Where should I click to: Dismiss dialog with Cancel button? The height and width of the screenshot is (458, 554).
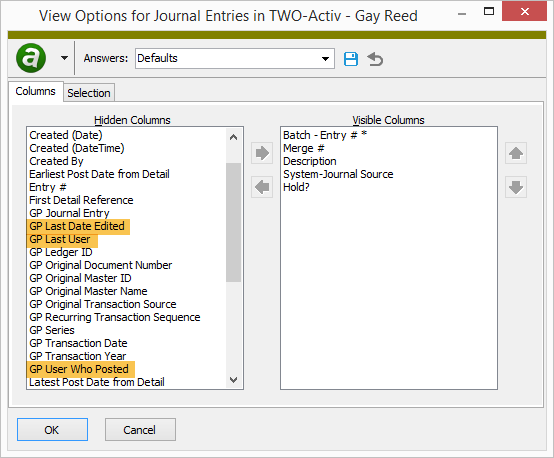(140, 430)
